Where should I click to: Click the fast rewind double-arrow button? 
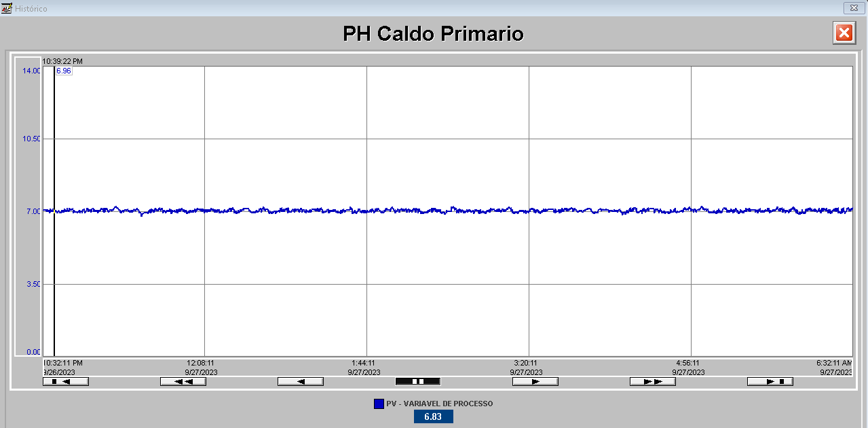[183, 381]
